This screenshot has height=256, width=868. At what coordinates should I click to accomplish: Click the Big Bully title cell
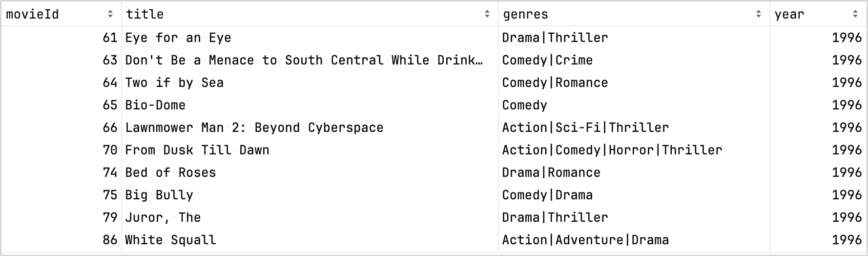click(x=159, y=195)
